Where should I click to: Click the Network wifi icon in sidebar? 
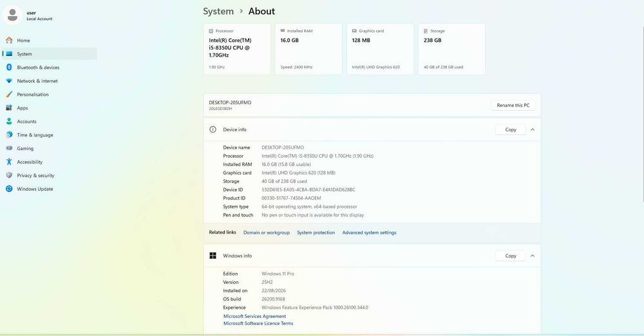tap(9, 81)
